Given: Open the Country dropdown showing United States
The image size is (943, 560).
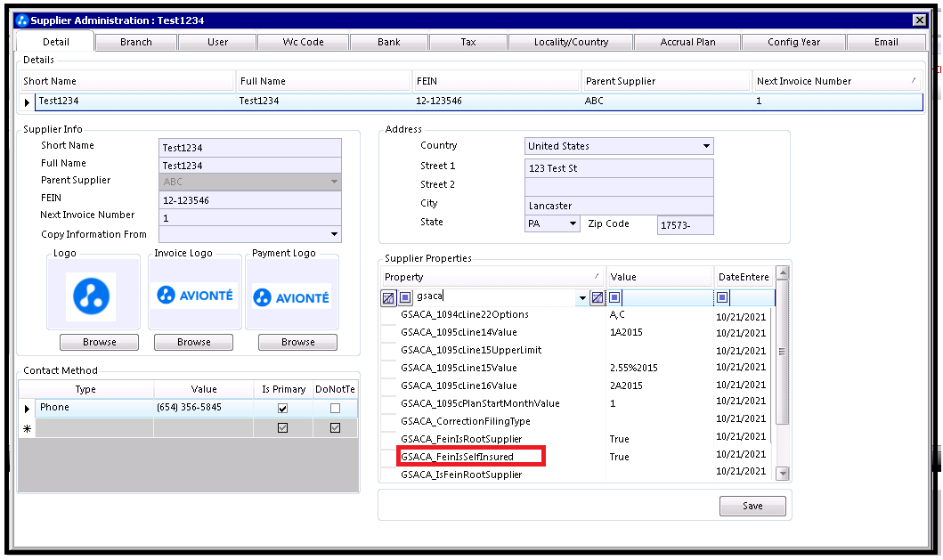Looking at the screenshot, I should [619, 146].
